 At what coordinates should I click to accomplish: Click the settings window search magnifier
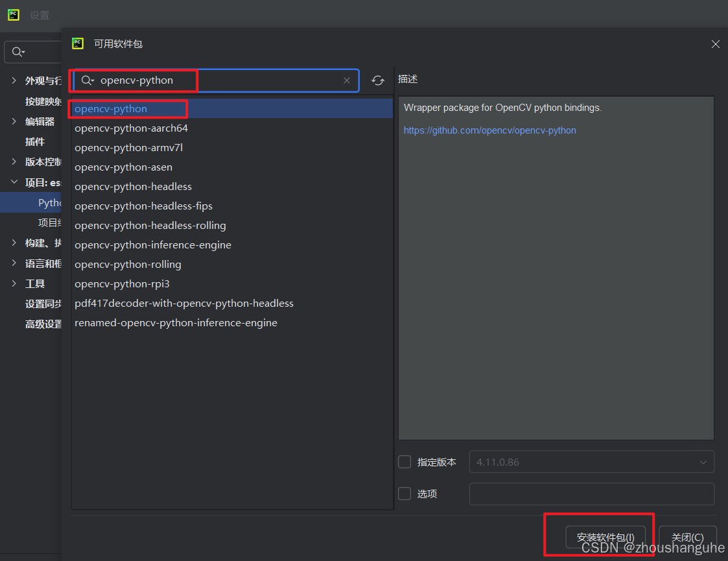click(18, 51)
